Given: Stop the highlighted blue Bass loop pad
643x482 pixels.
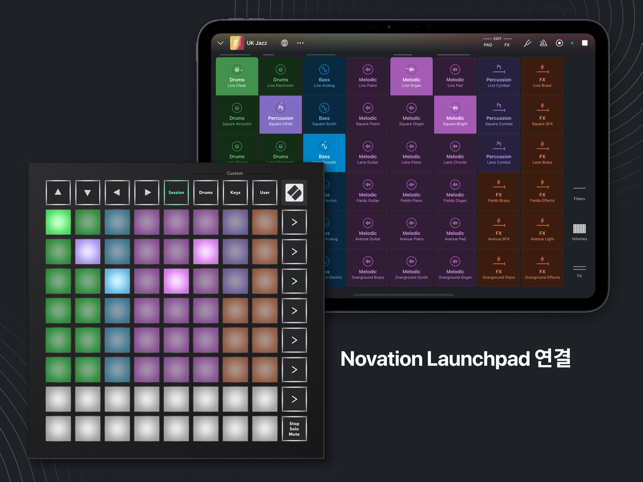Looking at the screenshot, I should click(324, 153).
